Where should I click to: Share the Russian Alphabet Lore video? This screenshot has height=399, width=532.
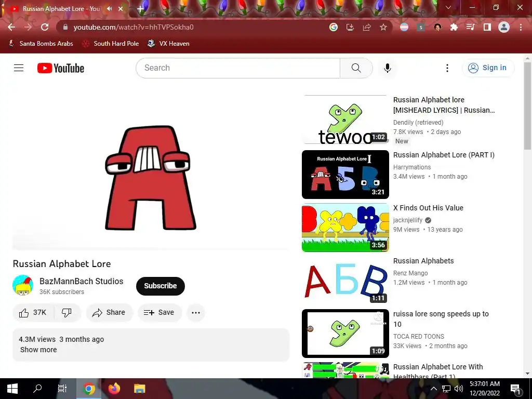click(x=109, y=312)
